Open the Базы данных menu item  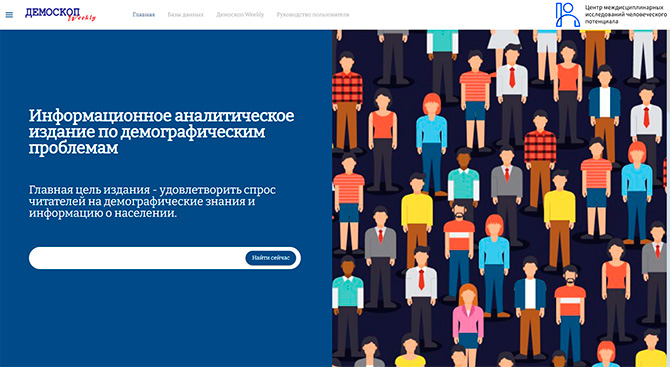[185, 15]
